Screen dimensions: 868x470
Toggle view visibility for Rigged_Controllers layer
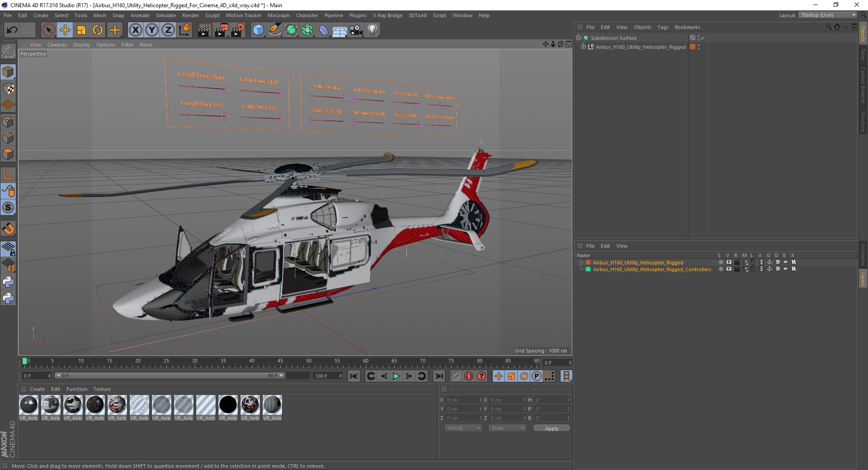729,269
